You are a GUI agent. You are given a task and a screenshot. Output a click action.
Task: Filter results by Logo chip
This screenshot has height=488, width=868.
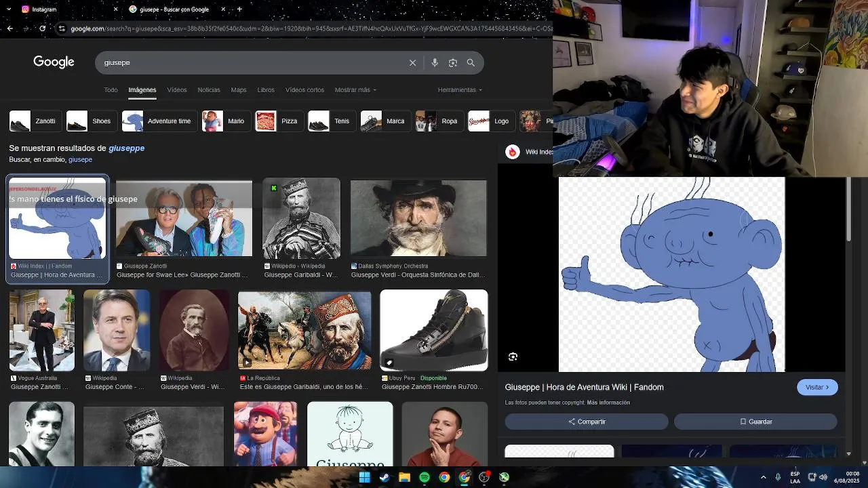492,121
